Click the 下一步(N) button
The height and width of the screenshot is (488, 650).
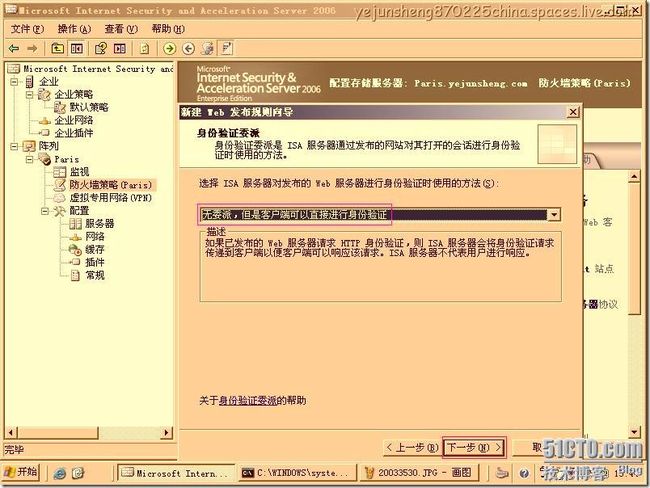[x=474, y=448]
